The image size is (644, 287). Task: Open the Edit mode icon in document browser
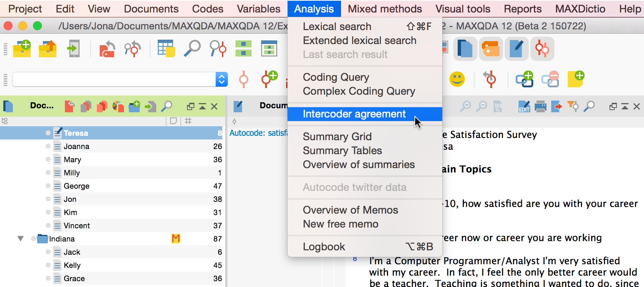click(524, 106)
